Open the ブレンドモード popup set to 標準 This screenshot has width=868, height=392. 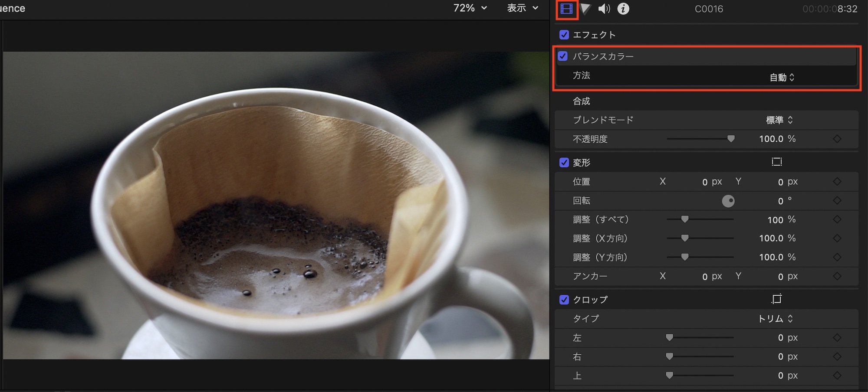click(x=779, y=120)
